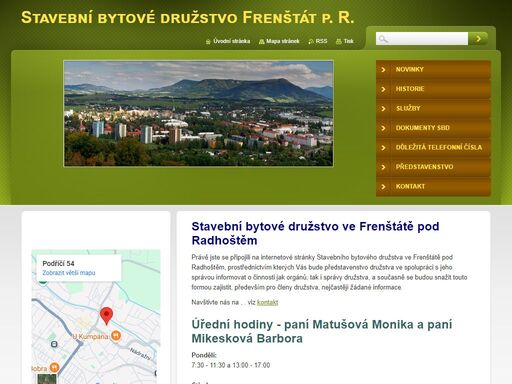Click Zobrazit větší mapu link
Viewport: 512px width, 384px height.
click(x=69, y=273)
